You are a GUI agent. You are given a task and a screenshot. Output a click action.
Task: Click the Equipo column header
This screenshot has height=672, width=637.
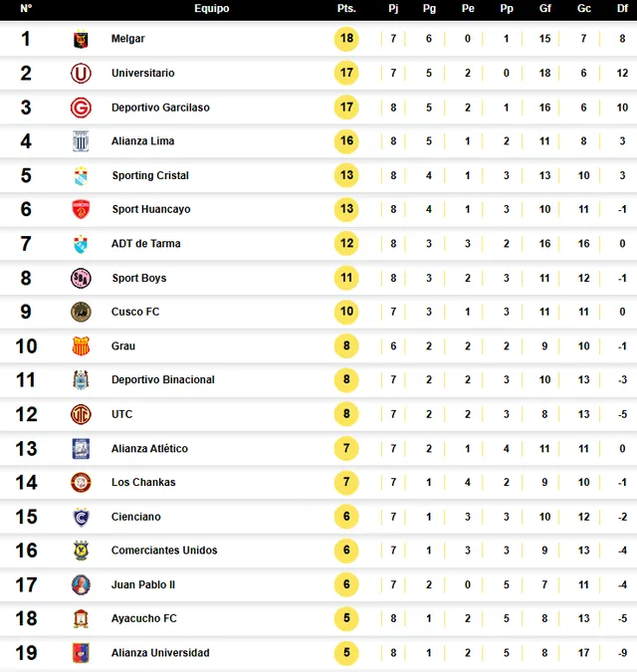212,8
